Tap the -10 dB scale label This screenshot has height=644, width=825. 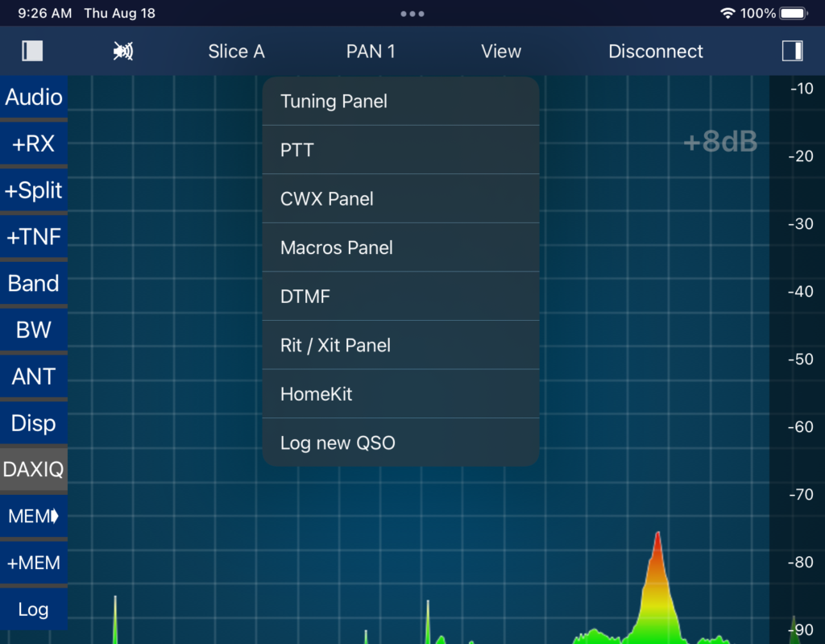(x=802, y=89)
